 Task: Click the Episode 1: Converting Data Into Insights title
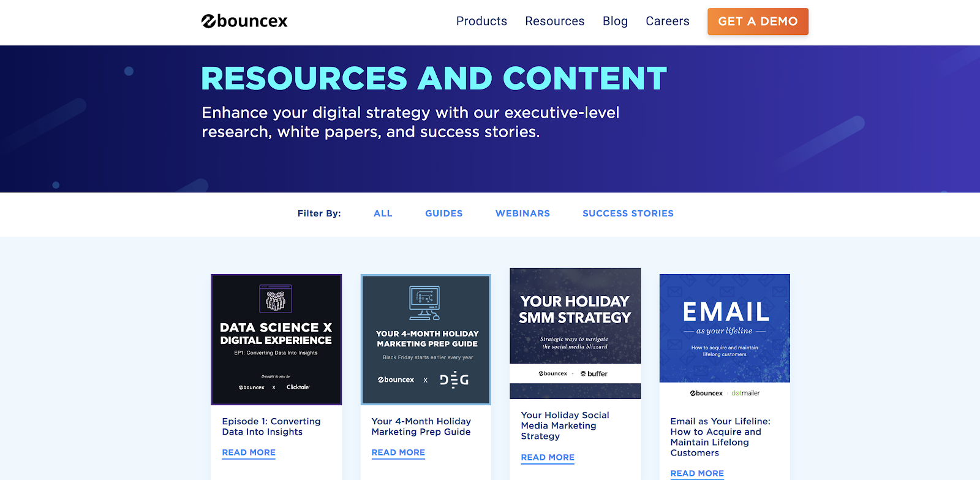click(271, 427)
